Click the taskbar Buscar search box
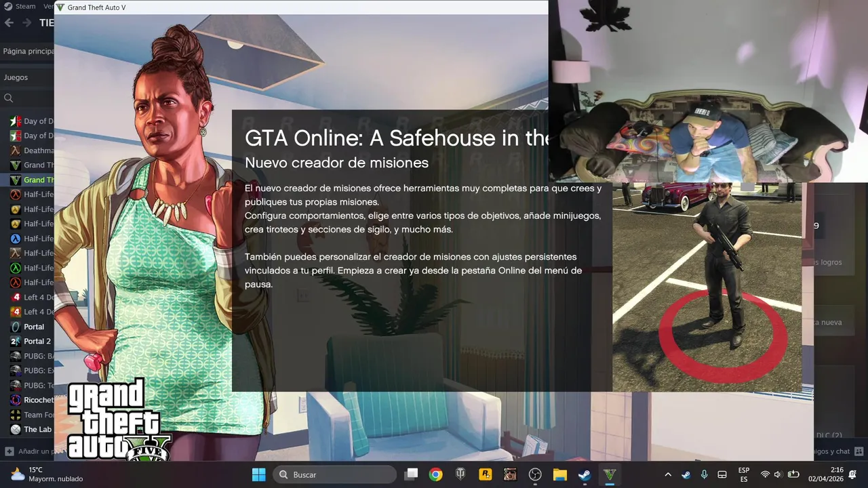Image resolution: width=868 pixels, height=488 pixels. tap(334, 474)
